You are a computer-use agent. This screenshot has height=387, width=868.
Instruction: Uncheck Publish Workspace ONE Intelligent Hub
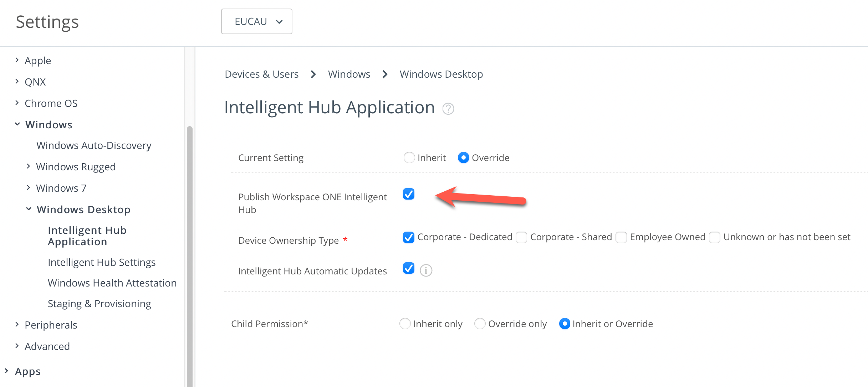[409, 194]
